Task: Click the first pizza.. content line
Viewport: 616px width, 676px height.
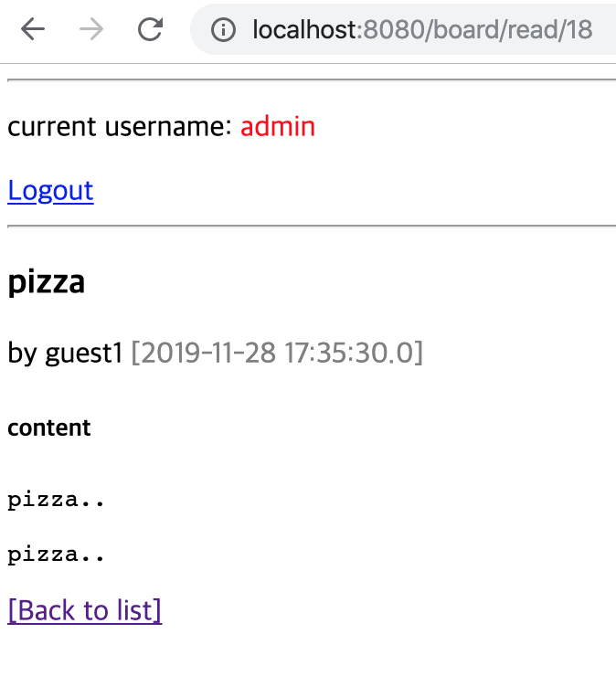Action: tap(57, 500)
